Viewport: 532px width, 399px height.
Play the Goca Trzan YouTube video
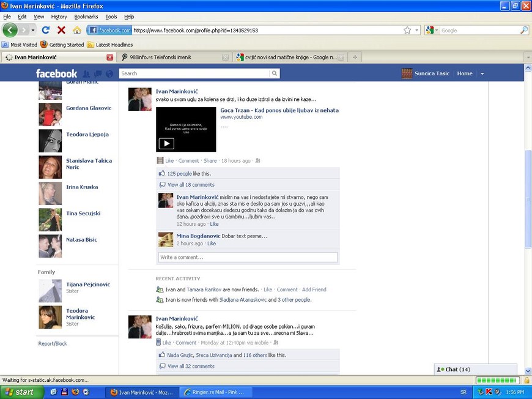166,143
